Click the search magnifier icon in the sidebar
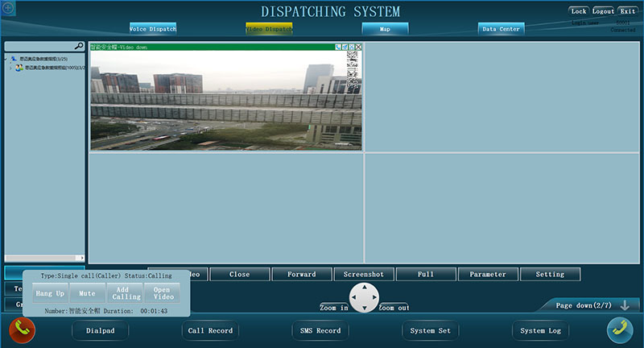The image size is (644, 348). [x=79, y=47]
